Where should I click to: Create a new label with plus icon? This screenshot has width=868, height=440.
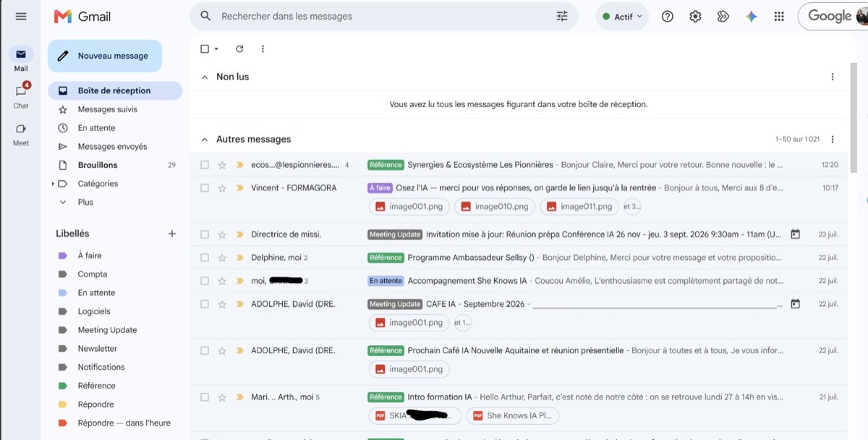172,234
